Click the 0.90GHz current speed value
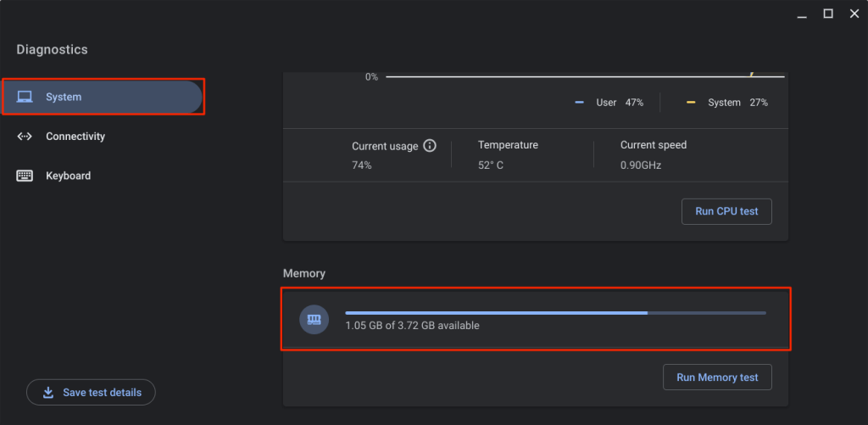Screen dimensions: 868x425 pos(641,165)
